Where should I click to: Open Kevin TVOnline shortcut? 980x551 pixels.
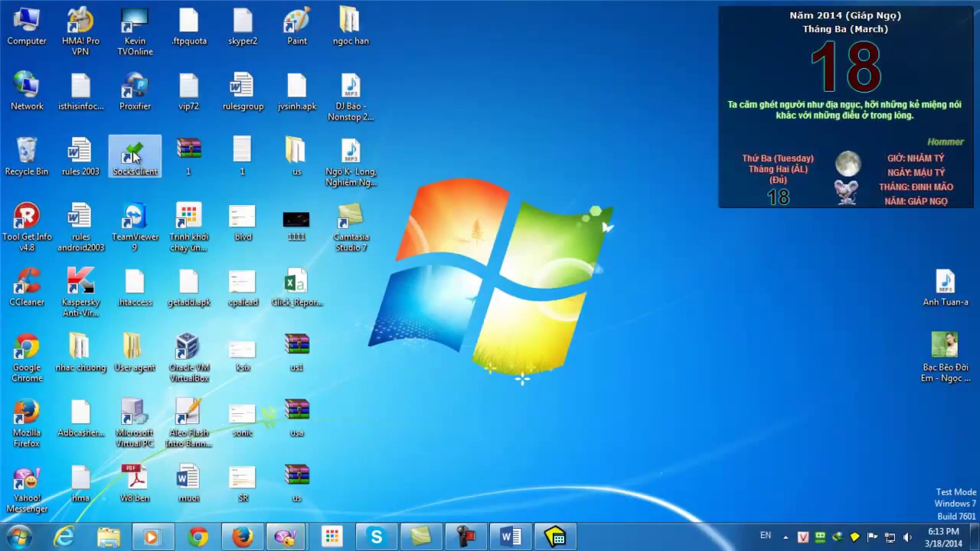point(135,31)
